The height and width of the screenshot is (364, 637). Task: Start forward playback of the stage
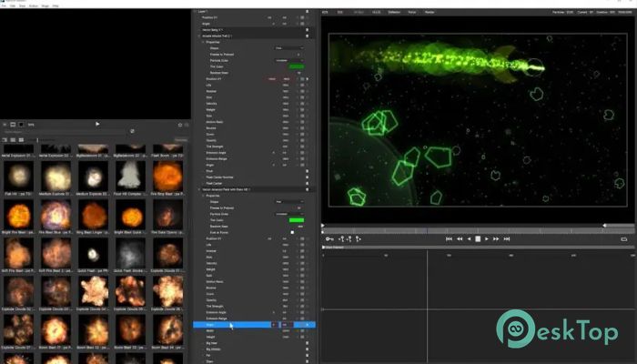[x=487, y=238]
